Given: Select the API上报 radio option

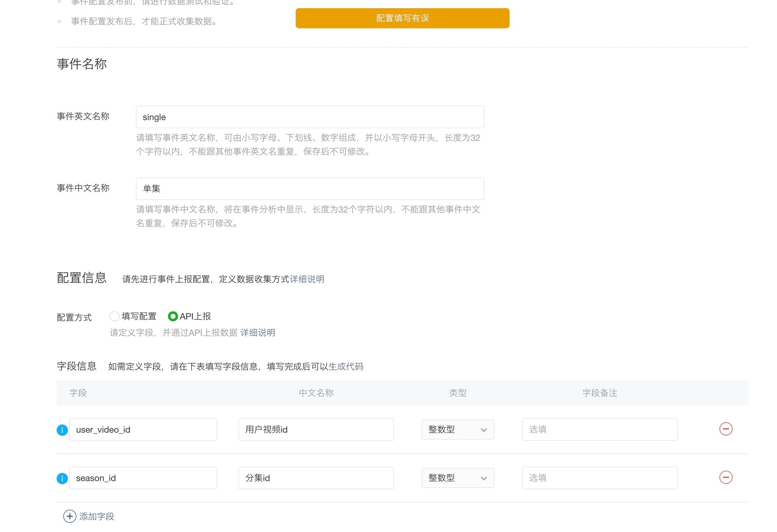Looking at the screenshot, I should pyautogui.click(x=172, y=316).
